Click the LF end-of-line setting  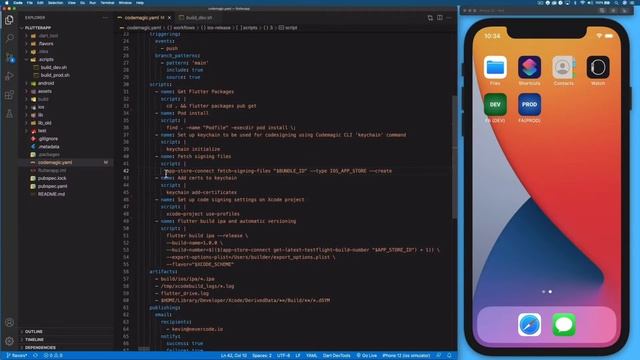tap(298, 356)
